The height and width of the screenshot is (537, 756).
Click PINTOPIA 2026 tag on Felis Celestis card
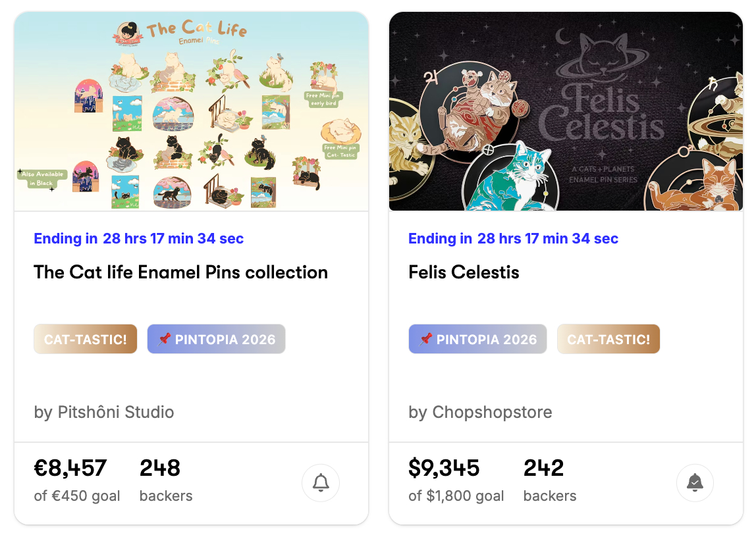pos(477,340)
